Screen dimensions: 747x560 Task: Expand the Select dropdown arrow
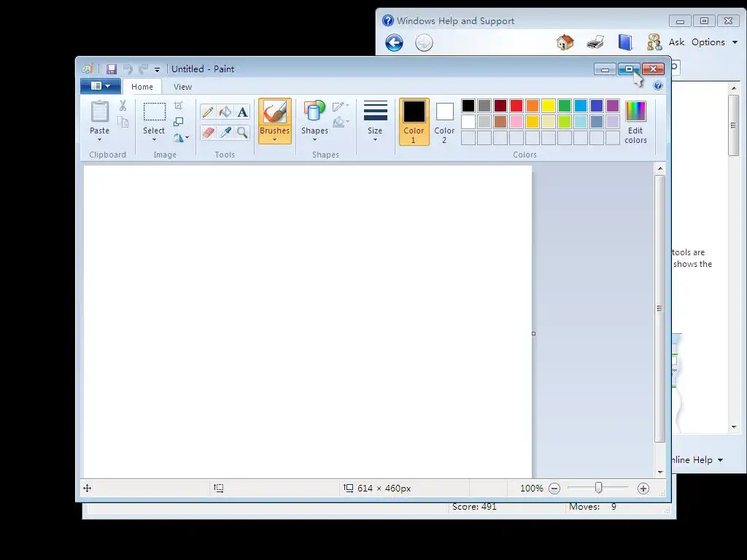click(154, 139)
